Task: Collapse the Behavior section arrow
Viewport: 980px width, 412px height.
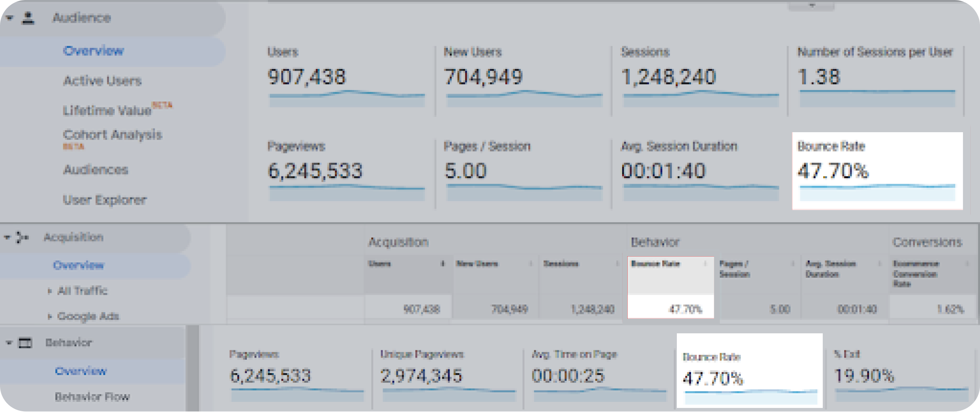Action: tap(9, 343)
